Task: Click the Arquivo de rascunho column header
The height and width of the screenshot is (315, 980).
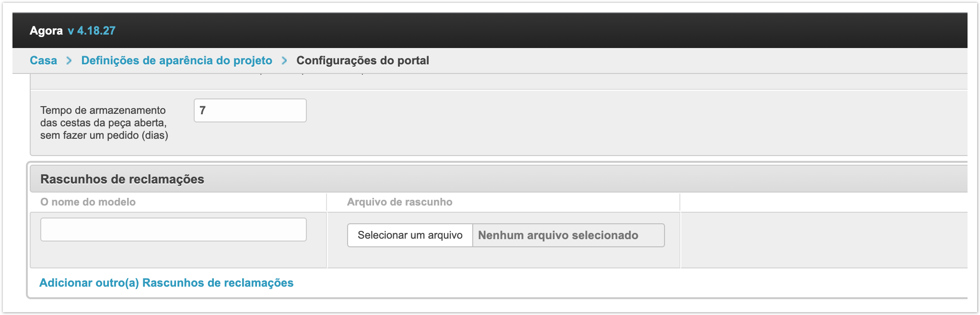Action: pyautogui.click(x=399, y=202)
